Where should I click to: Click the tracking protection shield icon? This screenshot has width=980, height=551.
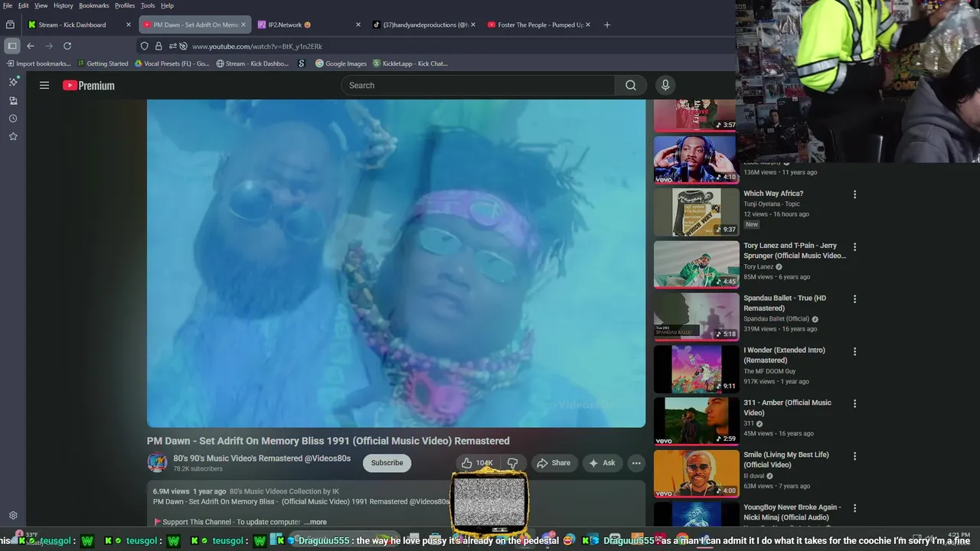tap(144, 46)
